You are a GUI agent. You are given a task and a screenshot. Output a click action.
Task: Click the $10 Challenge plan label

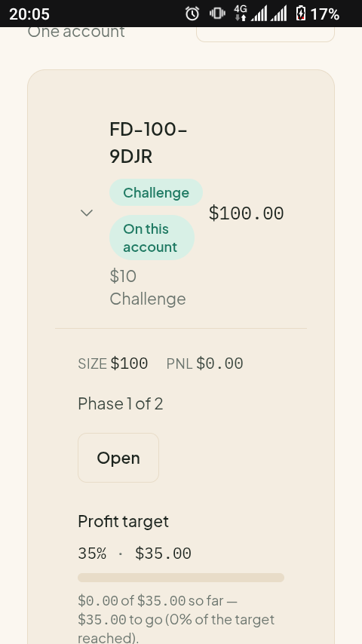[148, 287]
